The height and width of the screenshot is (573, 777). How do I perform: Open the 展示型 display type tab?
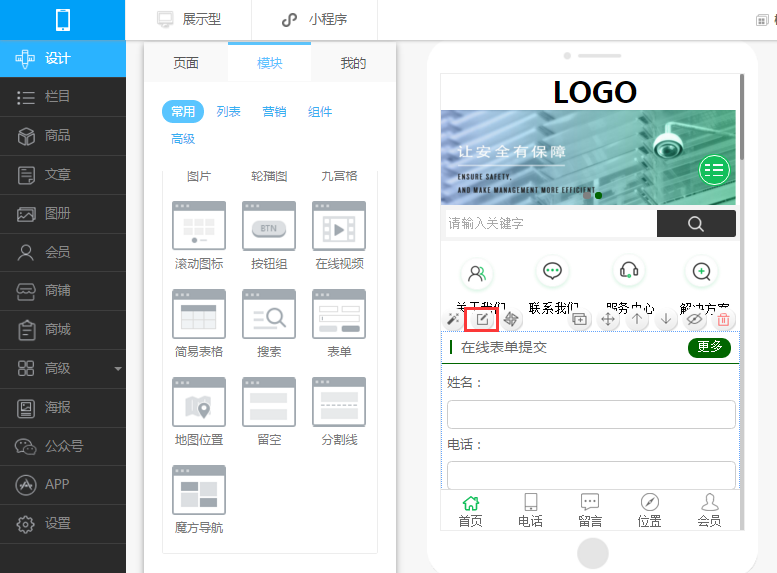coord(189,20)
